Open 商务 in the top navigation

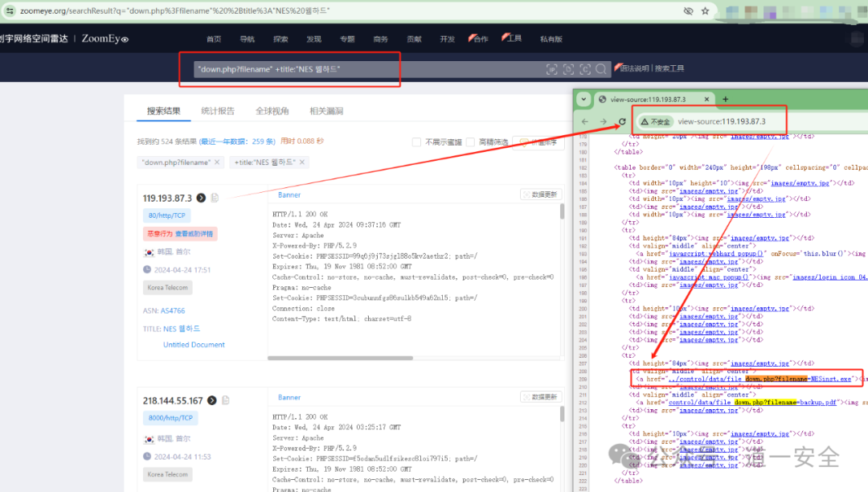[x=380, y=39]
